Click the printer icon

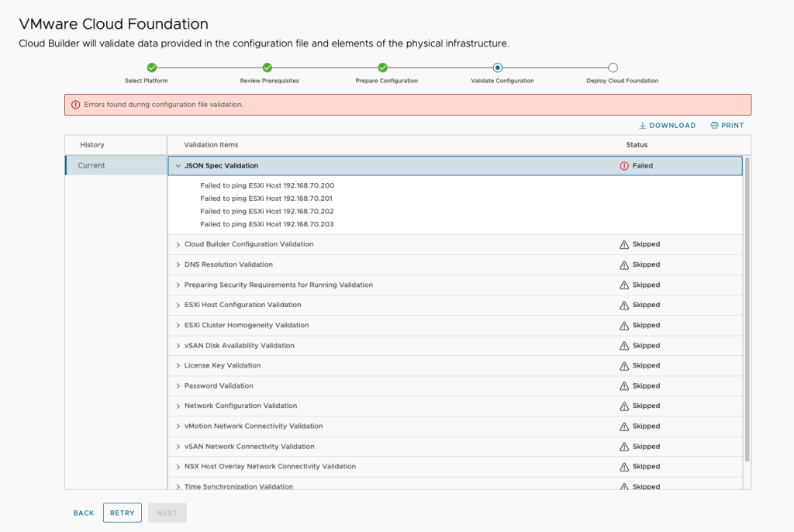714,125
